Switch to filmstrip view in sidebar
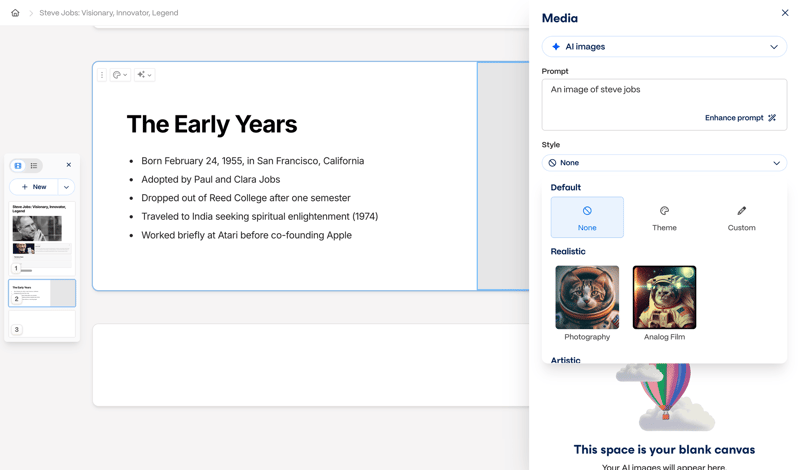Screen dimensions: 800x470 coord(18,165)
